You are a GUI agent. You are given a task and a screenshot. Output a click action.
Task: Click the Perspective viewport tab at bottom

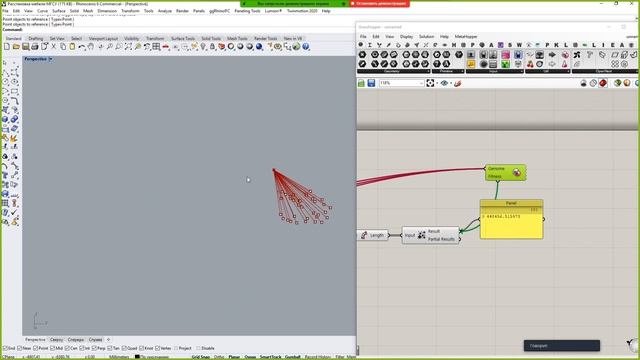[x=35, y=340]
